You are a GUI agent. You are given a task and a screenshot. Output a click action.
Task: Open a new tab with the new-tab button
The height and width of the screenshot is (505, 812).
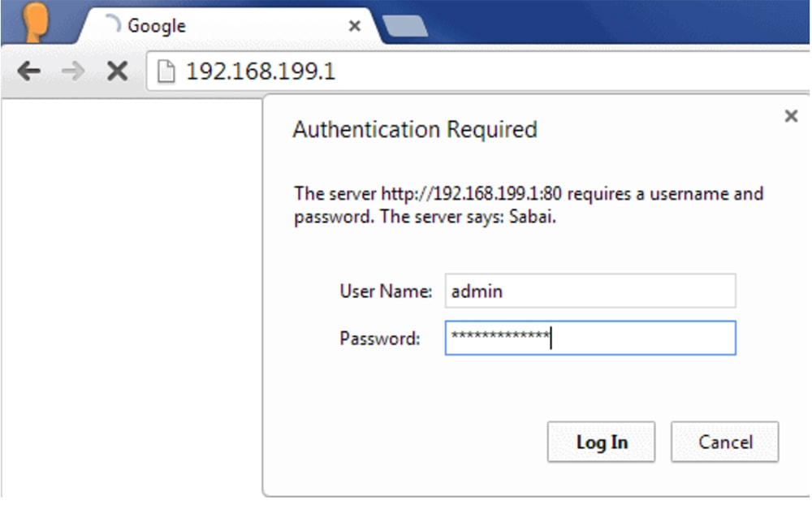(x=405, y=26)
